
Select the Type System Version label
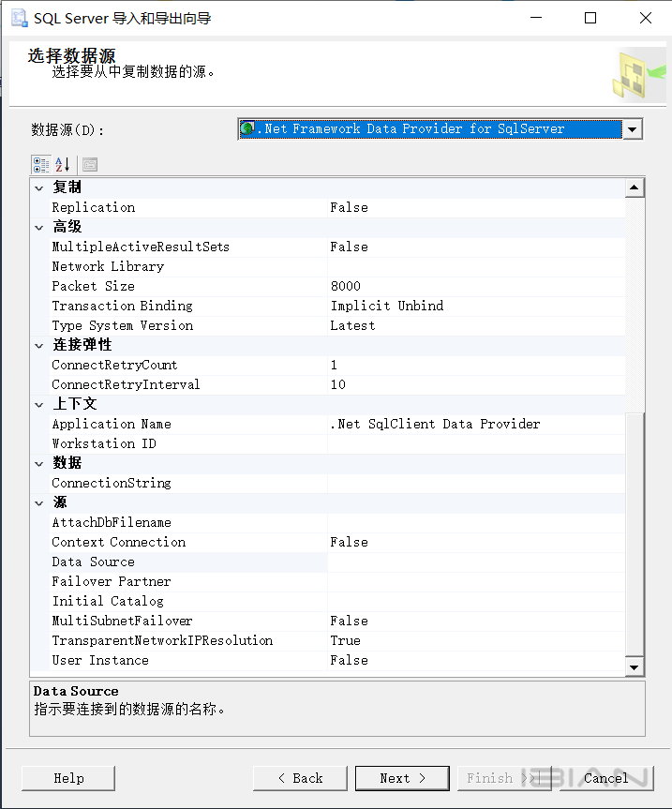(x=123, y=326)
